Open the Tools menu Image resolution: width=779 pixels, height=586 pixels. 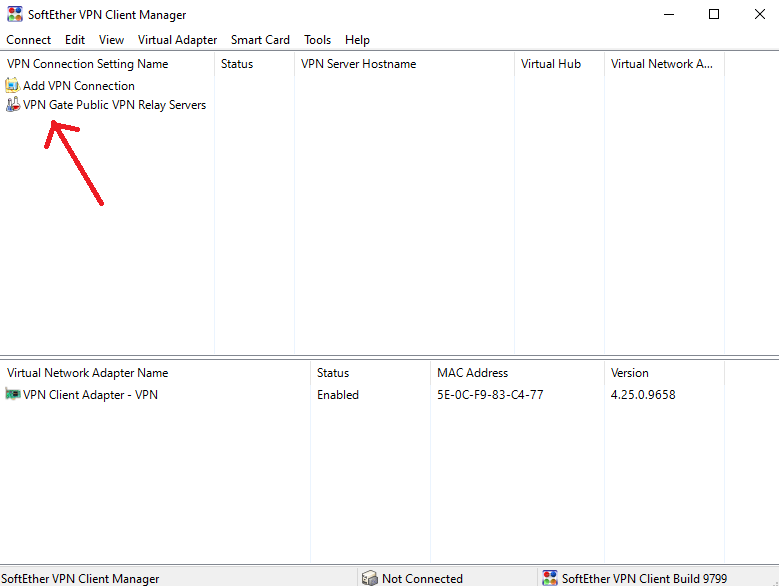317,40
